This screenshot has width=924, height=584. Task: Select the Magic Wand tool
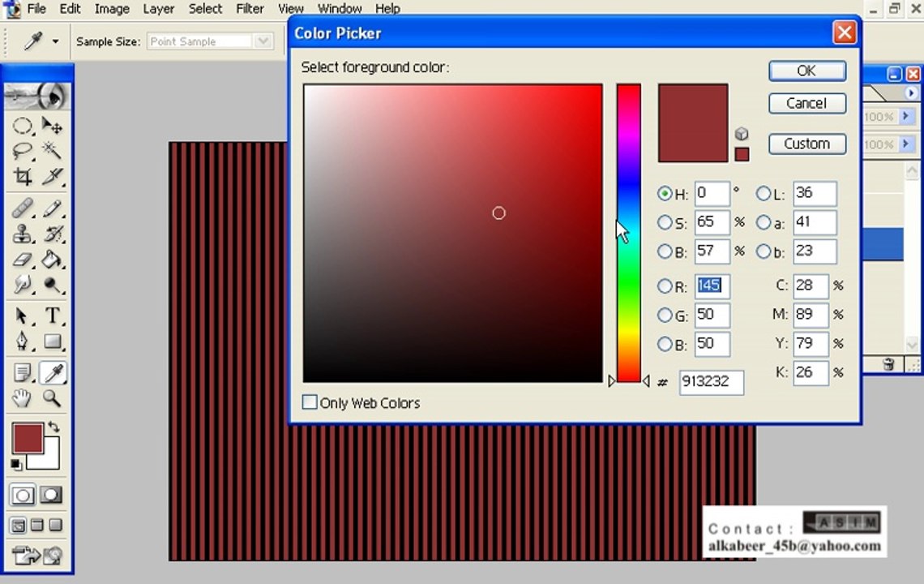tap(52, 151)
